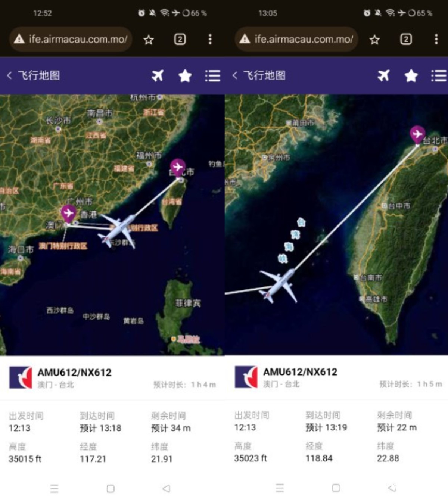Tap Android recent apps button under right screen
Image resolution: width=448 pixels, height=498 pixels.
coord(280,488)
